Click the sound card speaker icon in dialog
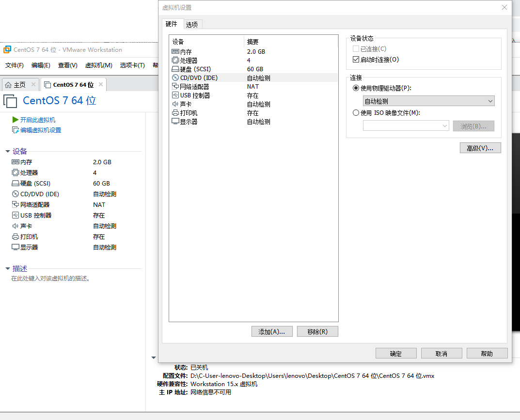The height and width of the screenshot is (420, 520). click(175, 104)
